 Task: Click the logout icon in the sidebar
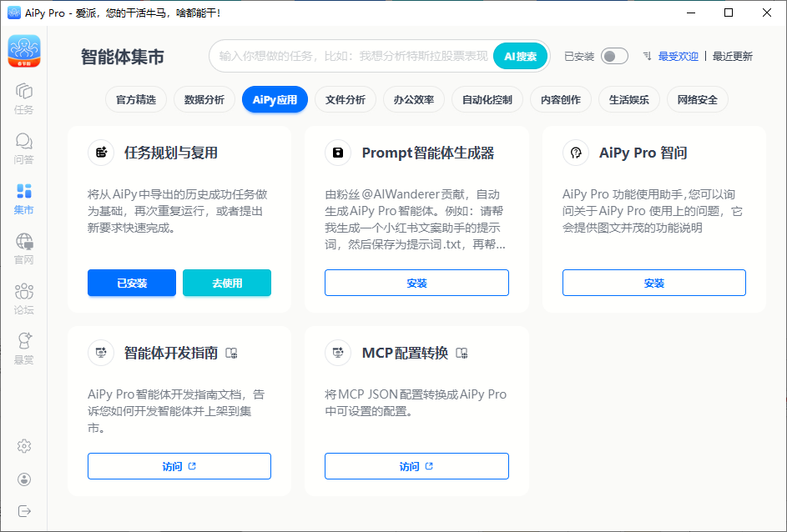[24, 510]
